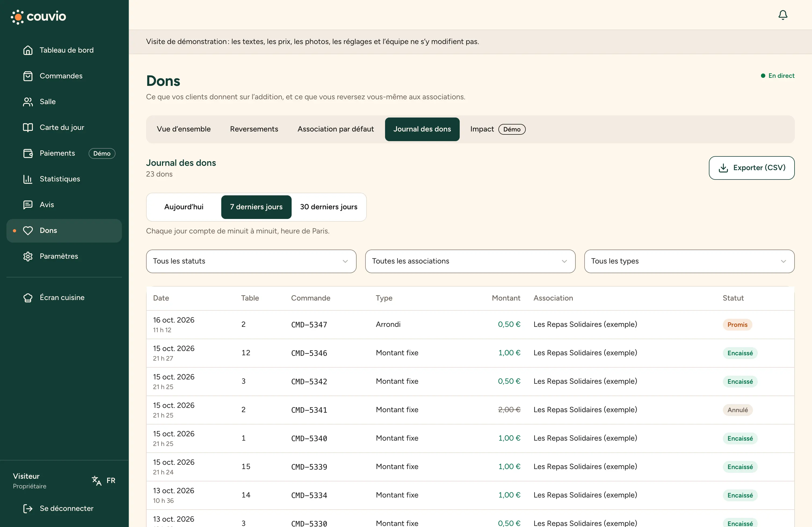
Task: Switch to the Reversements tab
Action: [254, 129]
